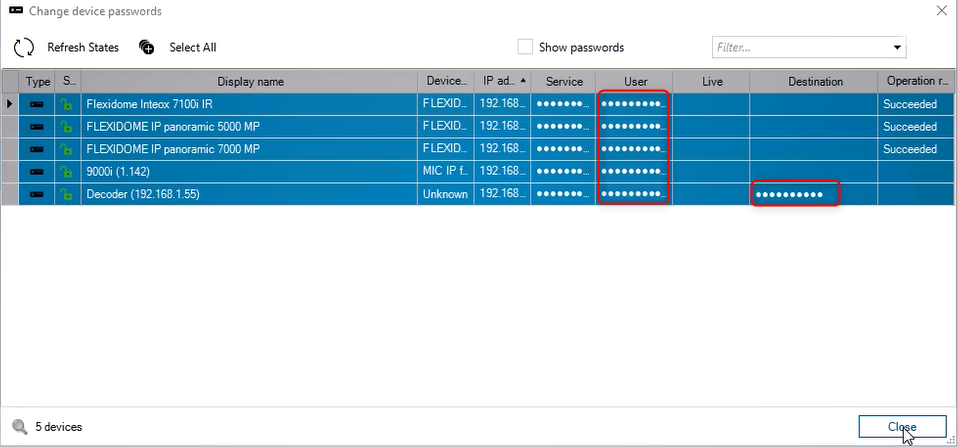This screenshot has width=958, height=447.
Task: Click the Service password cell for Flexidome Inteox 7100i IR
Action: (x=563, y=104)
